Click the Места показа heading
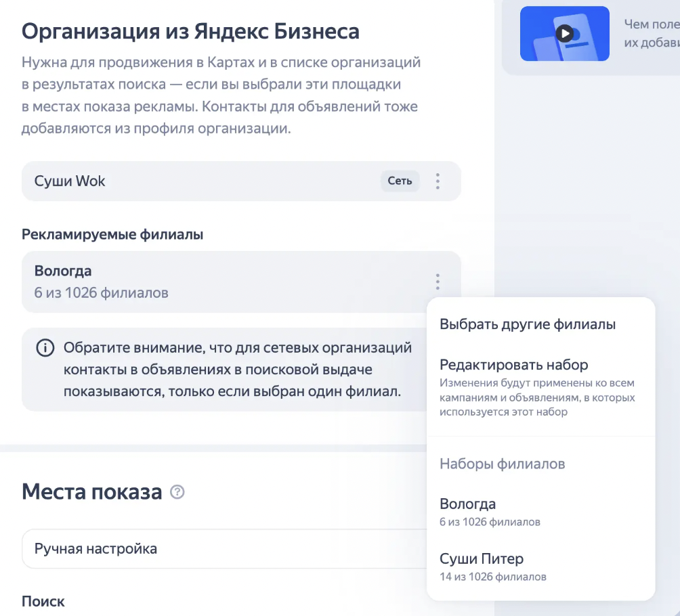 [92, 492]
